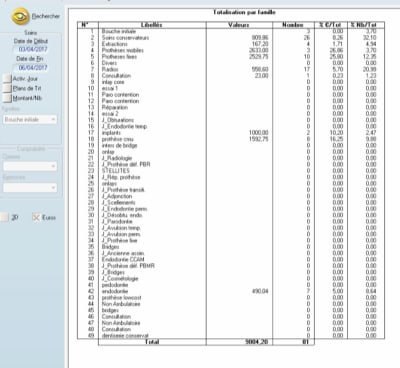Click the Rechercher eye icon
Screen dimensions: 400x368
[21, 16]
